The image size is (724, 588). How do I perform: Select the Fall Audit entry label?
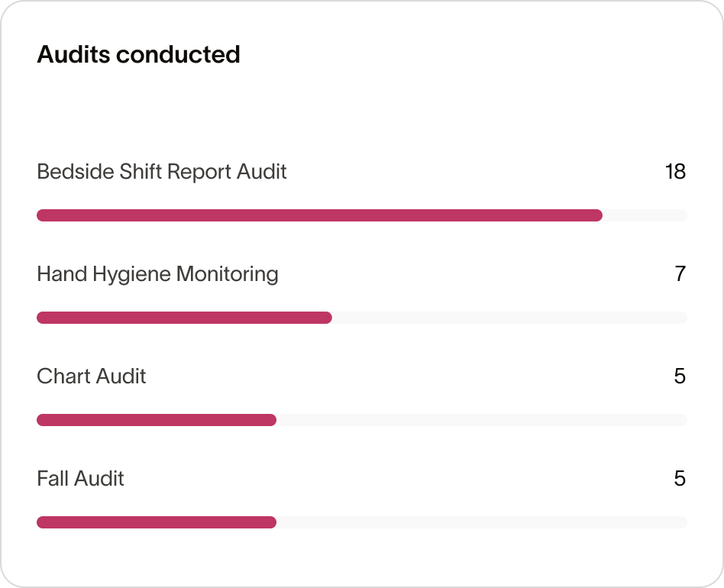tap(80, 478)
